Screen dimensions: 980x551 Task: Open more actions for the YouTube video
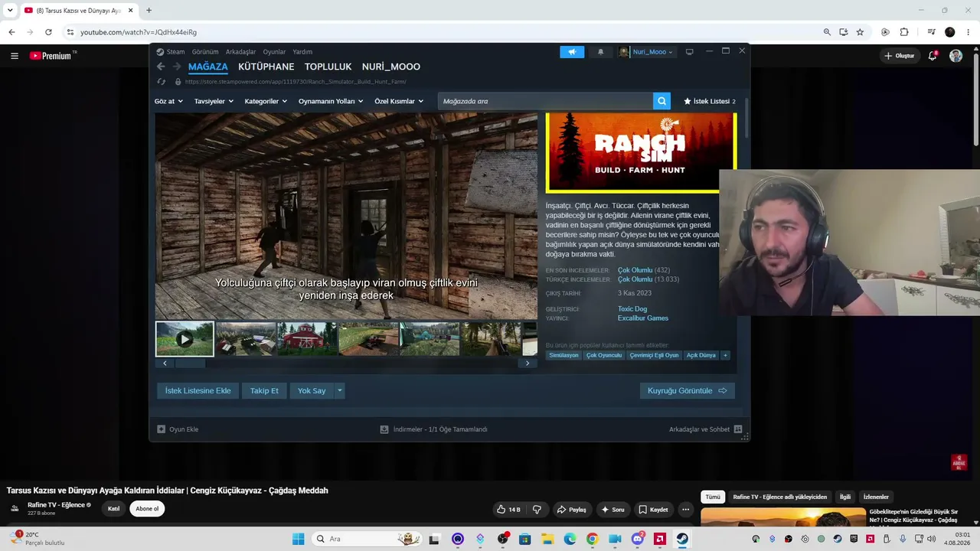pos(686,510)
